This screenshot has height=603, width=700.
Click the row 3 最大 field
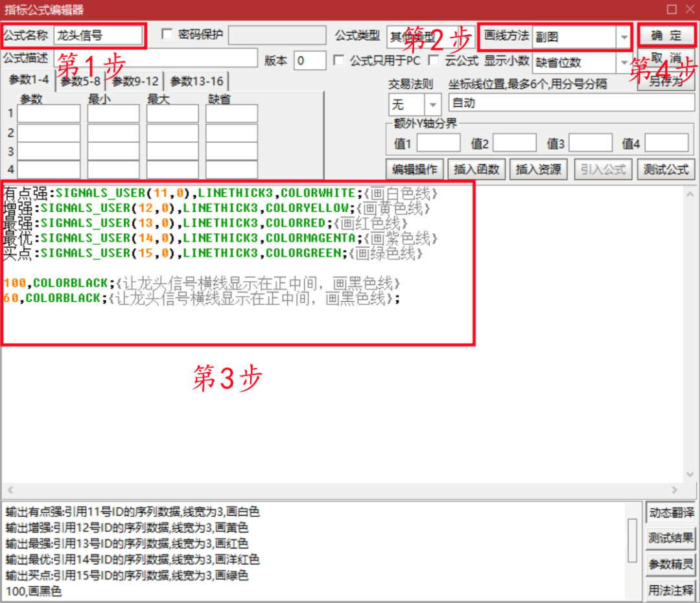click(172, 151)
